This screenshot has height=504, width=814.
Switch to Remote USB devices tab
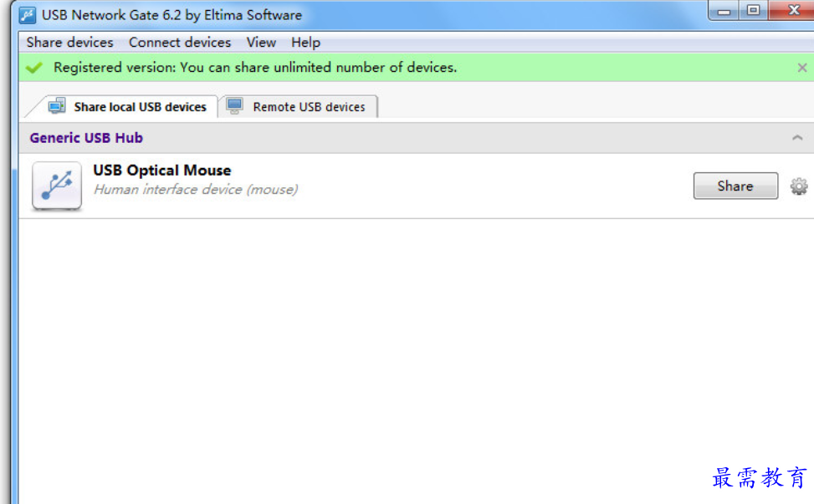point(298,107)
